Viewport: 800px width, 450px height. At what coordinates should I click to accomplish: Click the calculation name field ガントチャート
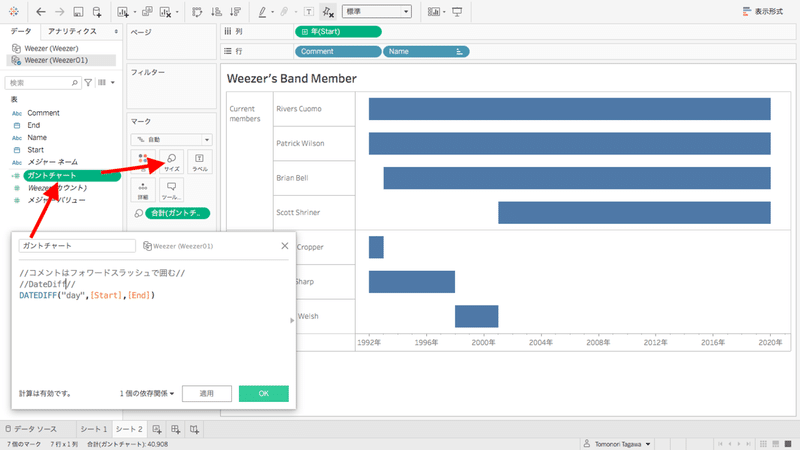tap(77, 246)
